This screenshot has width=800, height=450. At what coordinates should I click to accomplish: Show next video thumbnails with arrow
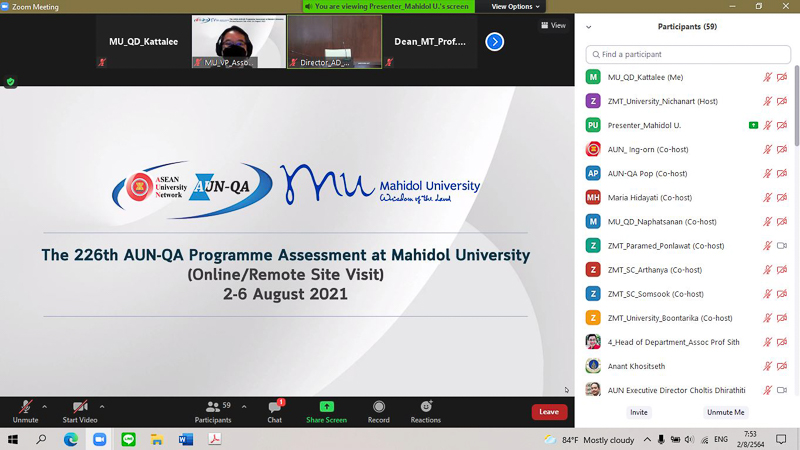pos(494,42)
